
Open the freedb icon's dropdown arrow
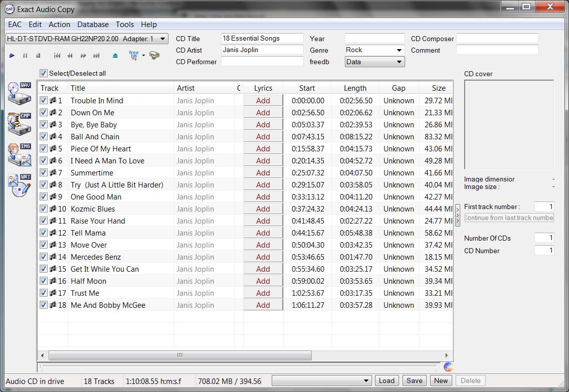point(144,56)
